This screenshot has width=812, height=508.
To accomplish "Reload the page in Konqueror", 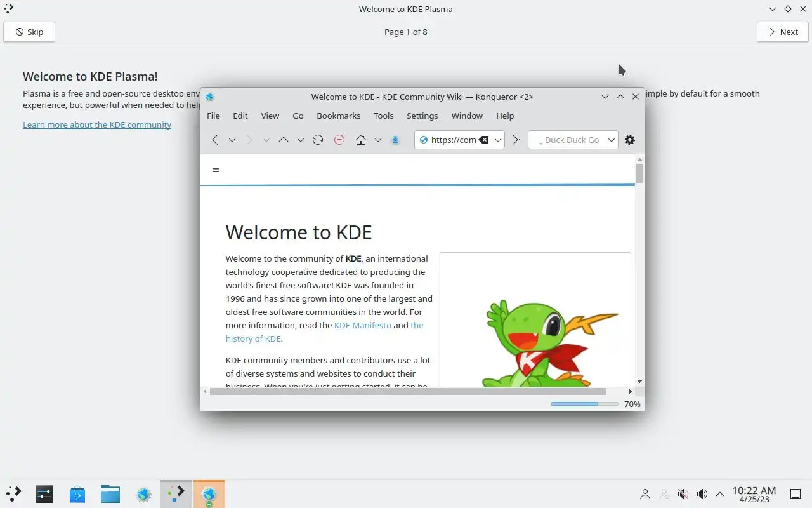I will tap(318, 140).
